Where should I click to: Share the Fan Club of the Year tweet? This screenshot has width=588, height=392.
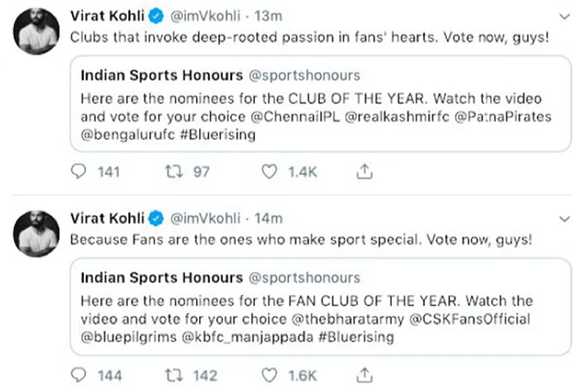[363, 375]
